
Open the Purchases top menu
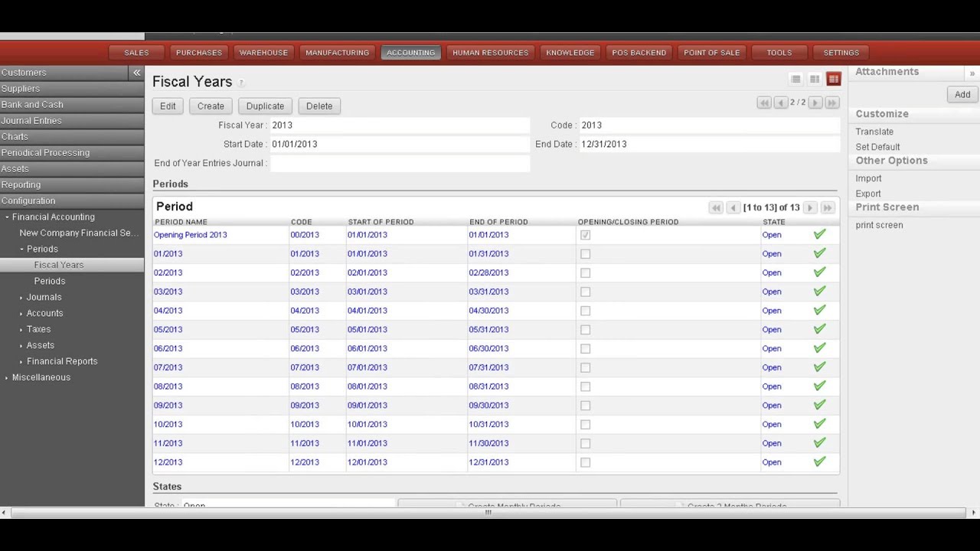tap(199, 53)
